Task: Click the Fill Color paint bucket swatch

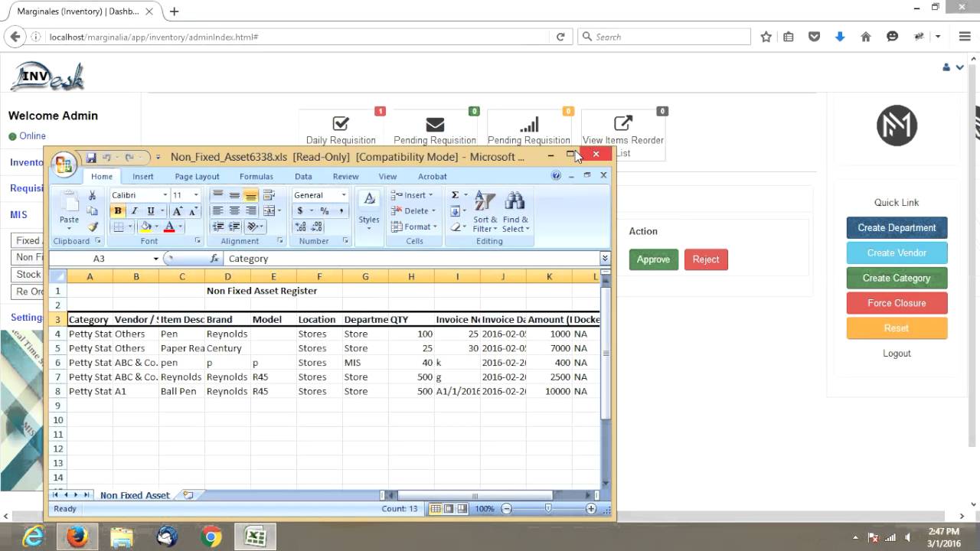Action: [145, 227]
